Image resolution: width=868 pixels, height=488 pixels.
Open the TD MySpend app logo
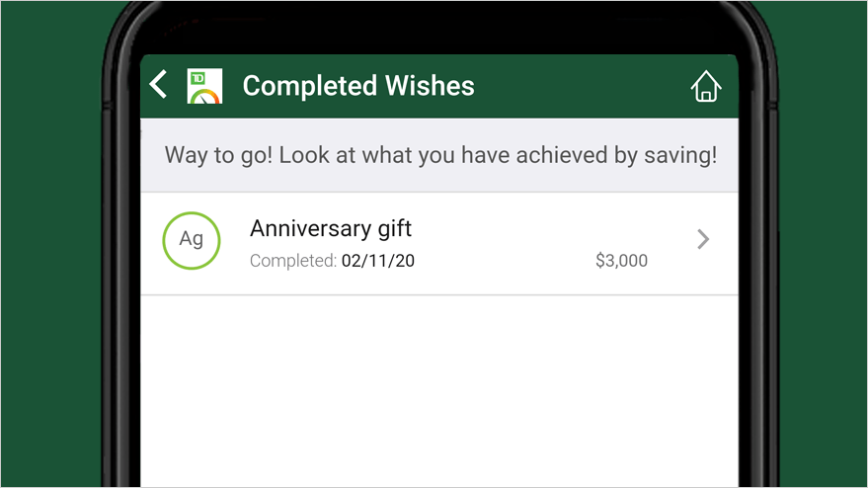pos(204,86)
